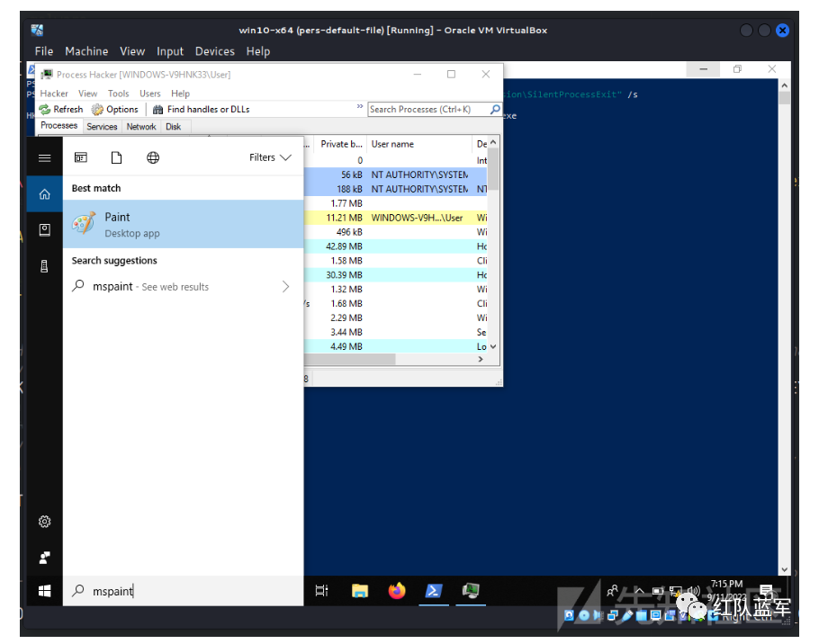Launch Firefox from the taskbar

click(397, 591)
